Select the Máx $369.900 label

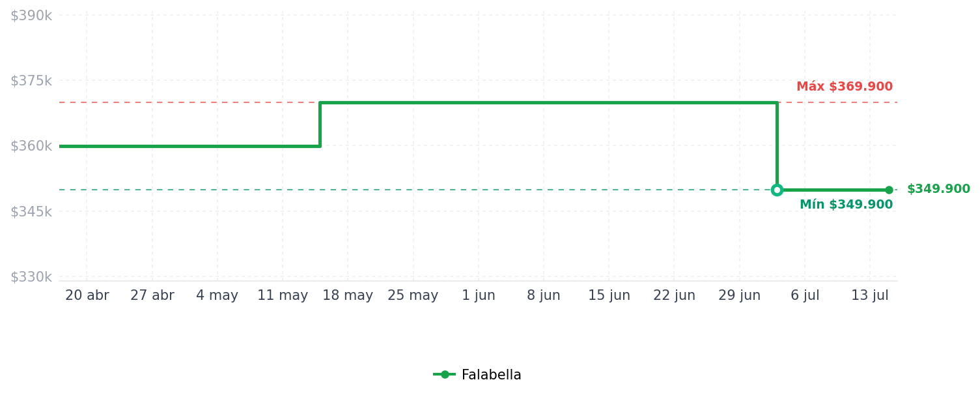(845, 87)
